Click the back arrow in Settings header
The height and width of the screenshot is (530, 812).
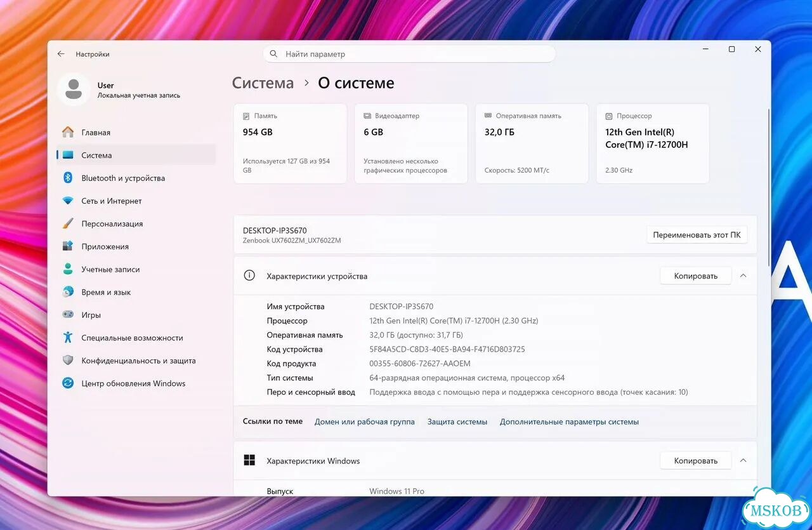[61, 54]
